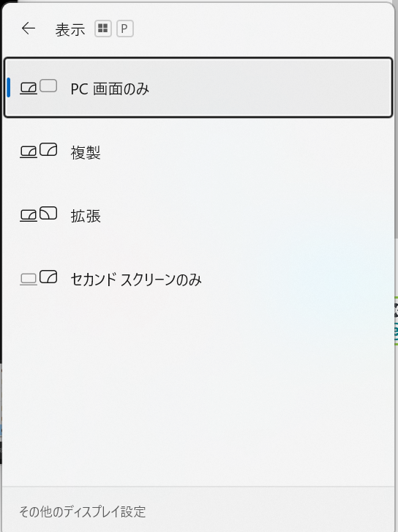Select PC 画面のみ projection mode
Screen dimensions: 398x532
pyautogui.click(x=198, y=88)
